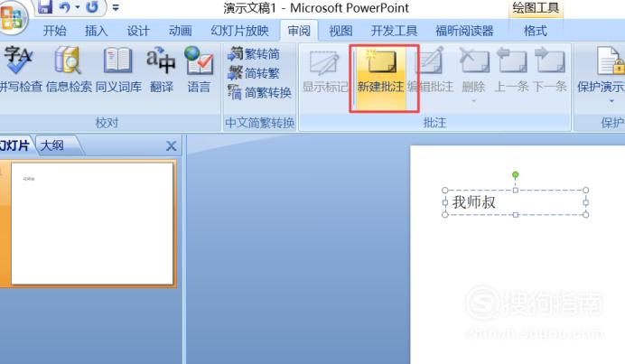Viewport: 625px width, 364px height.
Task: Close the slides/outline pane
Action: point(171,146)
